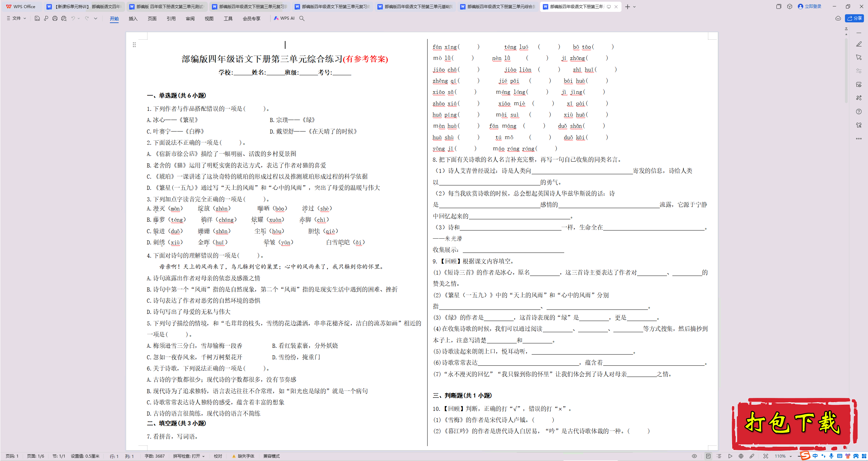Click the page layout view icon in status bar
Viewport: 868px width, 461px height.
coord(708,456)
